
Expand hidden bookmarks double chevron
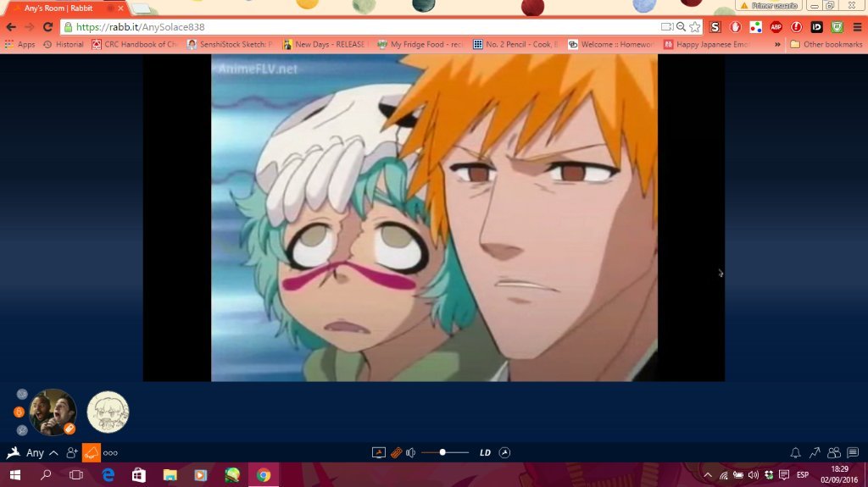click(777, 44)
